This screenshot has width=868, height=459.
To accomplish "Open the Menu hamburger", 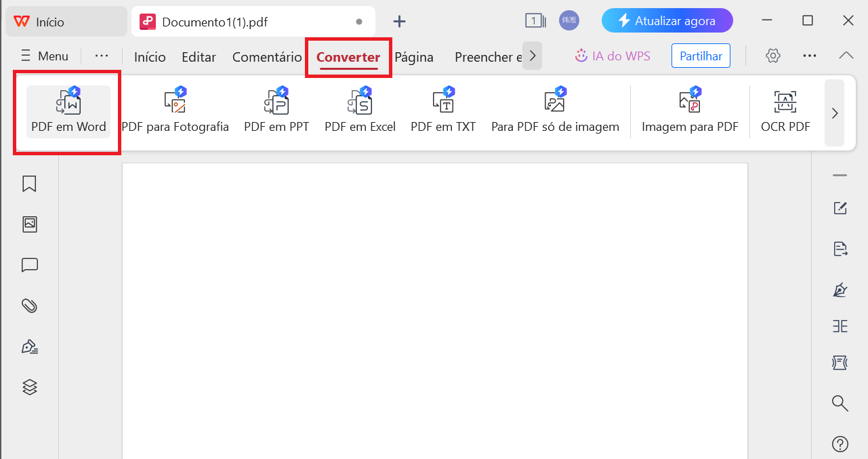I will point(44,56).
